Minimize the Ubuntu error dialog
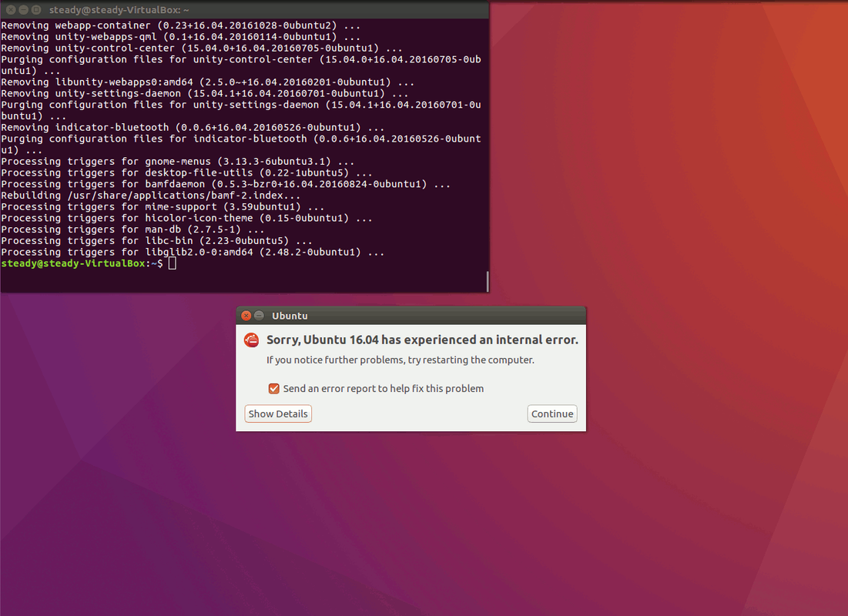This screenshot has width=848, height=616. pos(259,315)
